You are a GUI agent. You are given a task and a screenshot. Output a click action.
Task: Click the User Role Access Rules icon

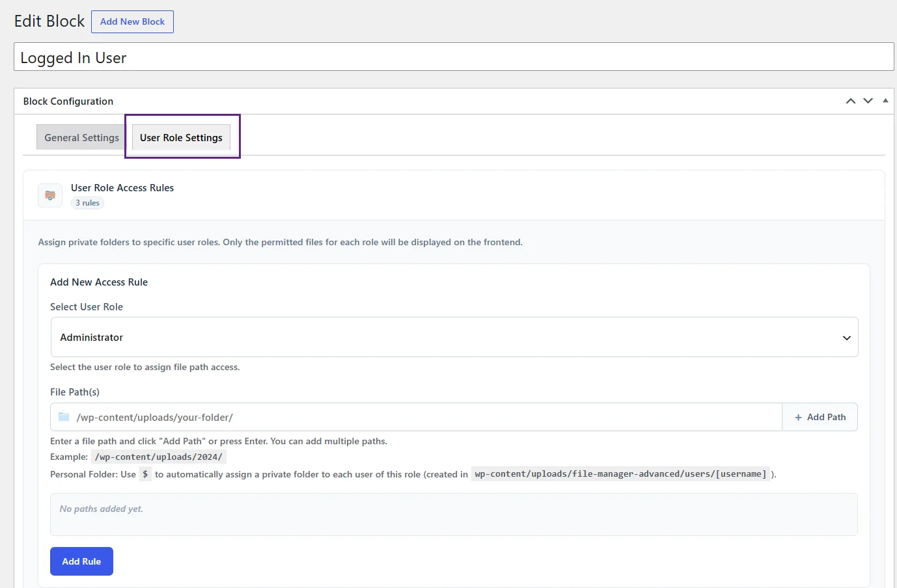[50, 195]
